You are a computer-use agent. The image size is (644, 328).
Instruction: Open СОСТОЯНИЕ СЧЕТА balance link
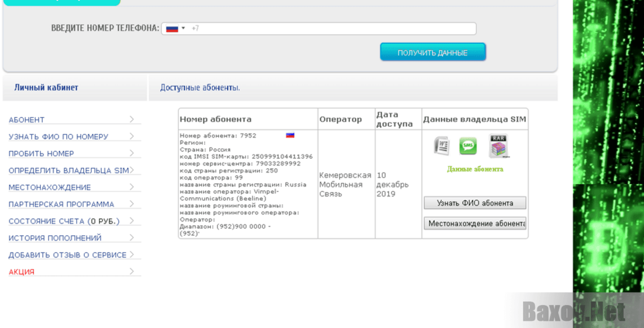pos(64,221)
